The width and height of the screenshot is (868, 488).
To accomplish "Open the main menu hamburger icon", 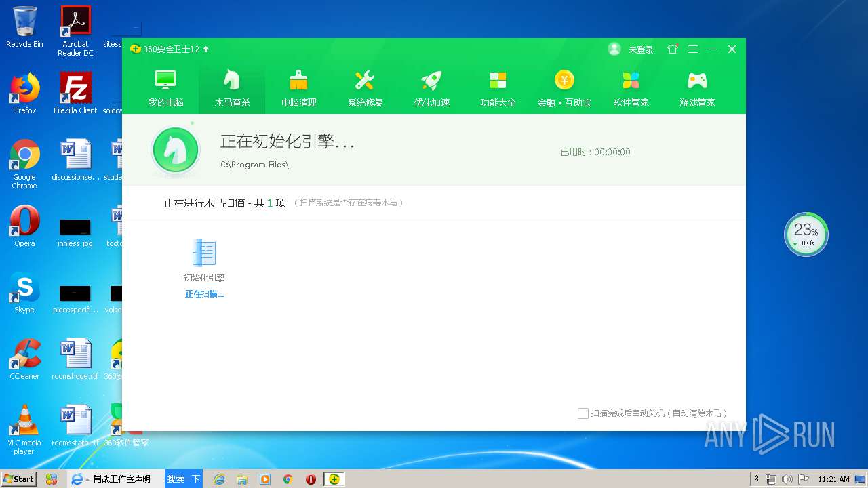I will [x=692, y=49].
